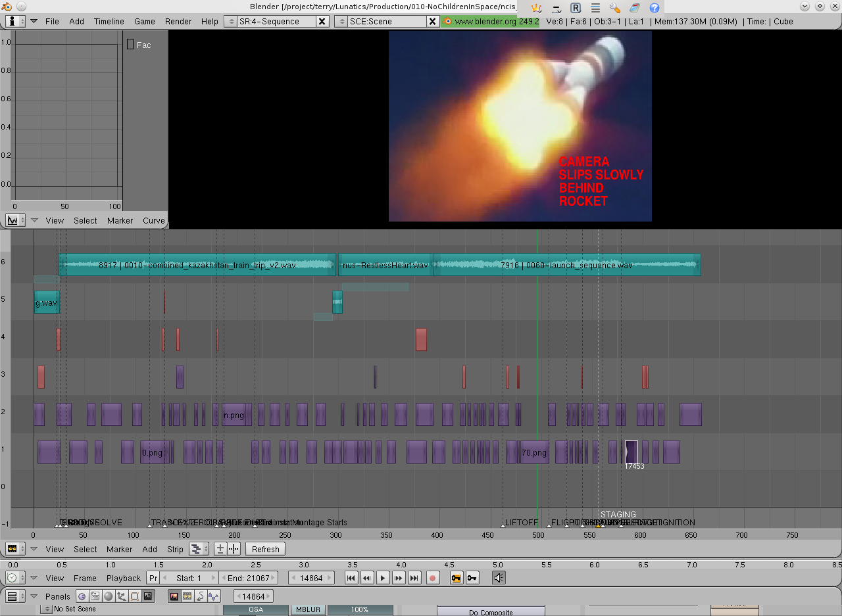Click the record button in timeline header
The image size is (842, 616).
click(x=432, y=578)
